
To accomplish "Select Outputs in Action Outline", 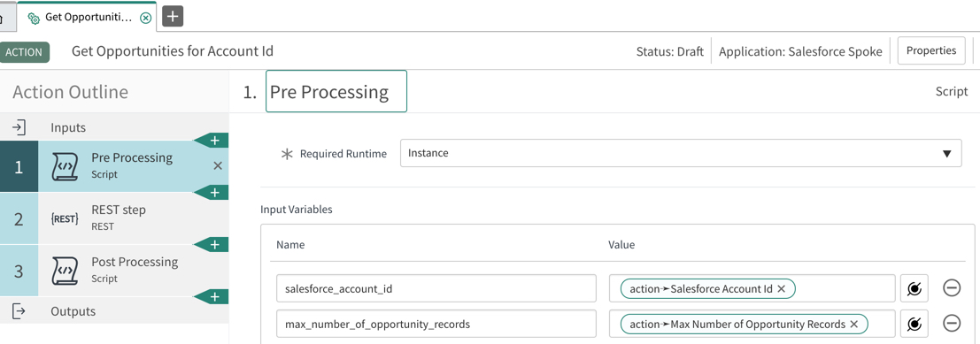I will [x=114, y=311].
